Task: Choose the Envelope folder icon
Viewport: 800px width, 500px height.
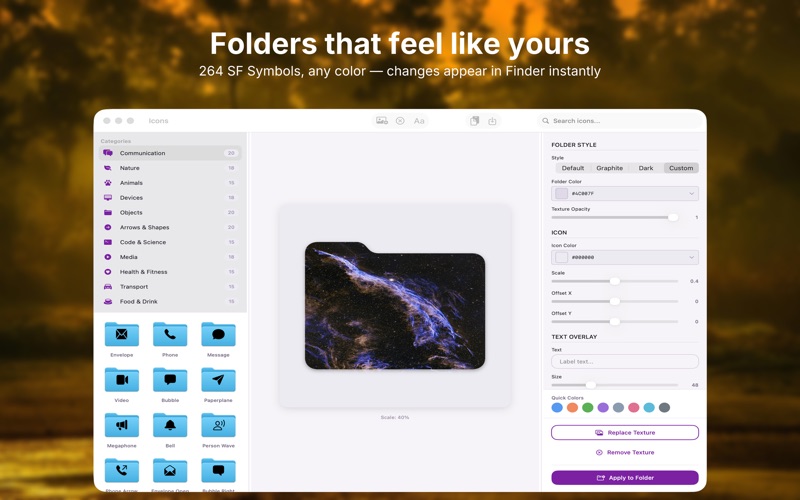Action: click(x=121, y=334)
